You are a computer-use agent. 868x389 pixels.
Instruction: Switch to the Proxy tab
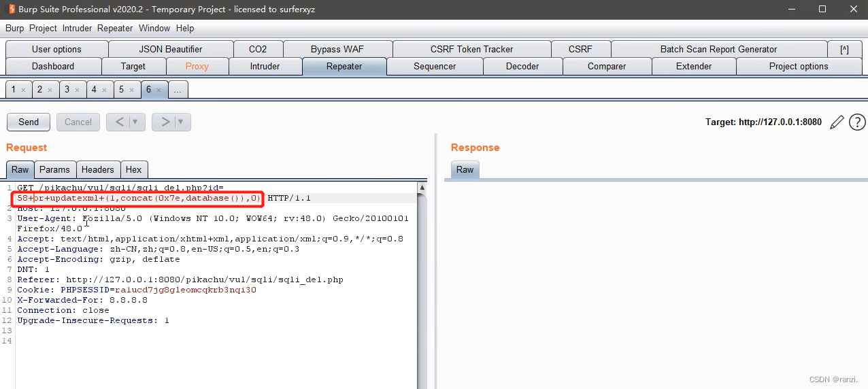pyautogui.click(x=197, y=66)
